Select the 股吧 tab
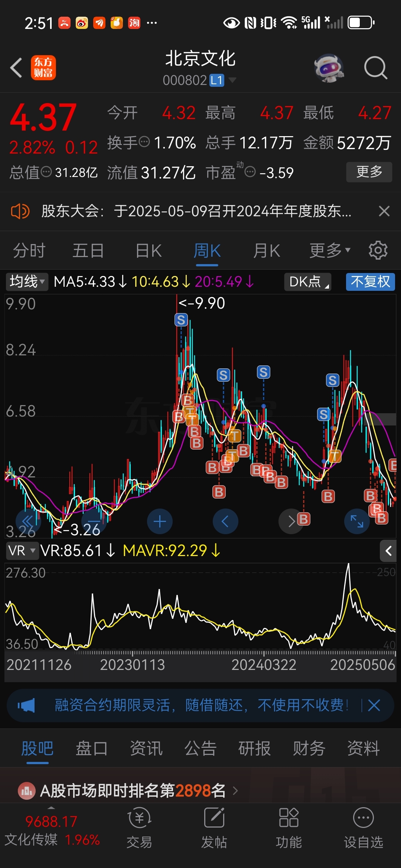This screenshot has height=868, width=401. click(x=38, y=748)
